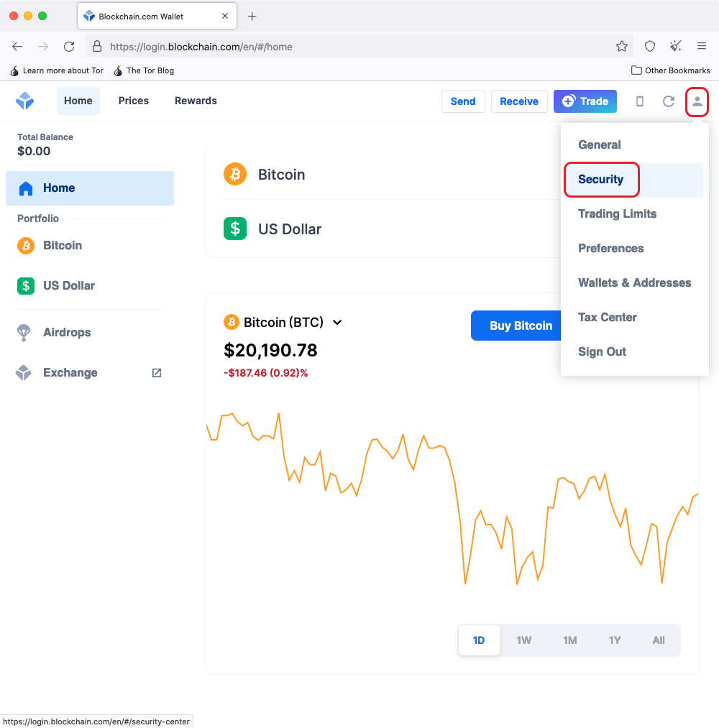Switch to the Home navigation tab

(78, 101)
